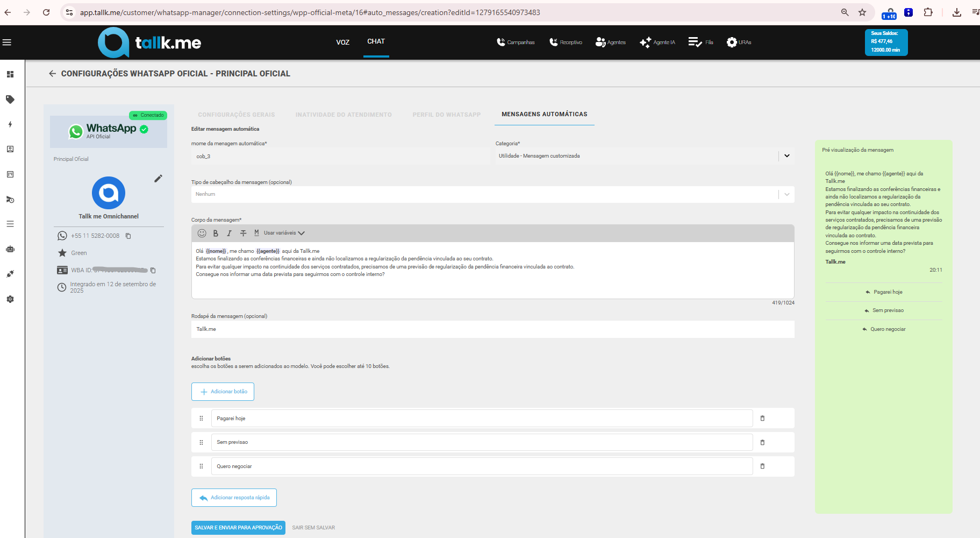Delete the Sem previsao button row
Screen dimensions: 980x538
[762, 442]
